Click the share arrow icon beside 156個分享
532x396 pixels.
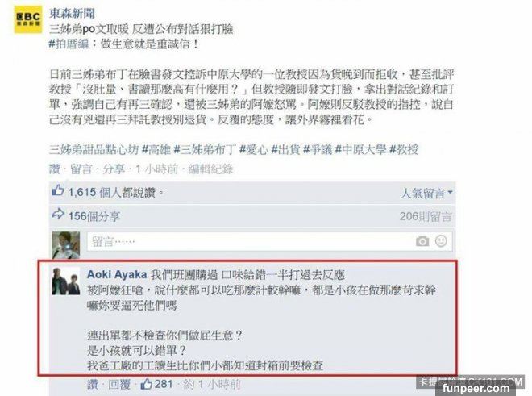(x=58, y=214)
